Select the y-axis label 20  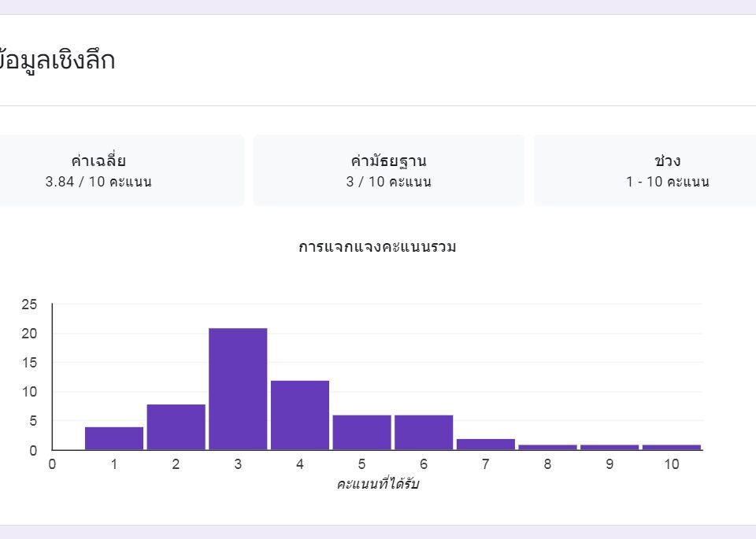pyautogui.click(x=29, y=334)
